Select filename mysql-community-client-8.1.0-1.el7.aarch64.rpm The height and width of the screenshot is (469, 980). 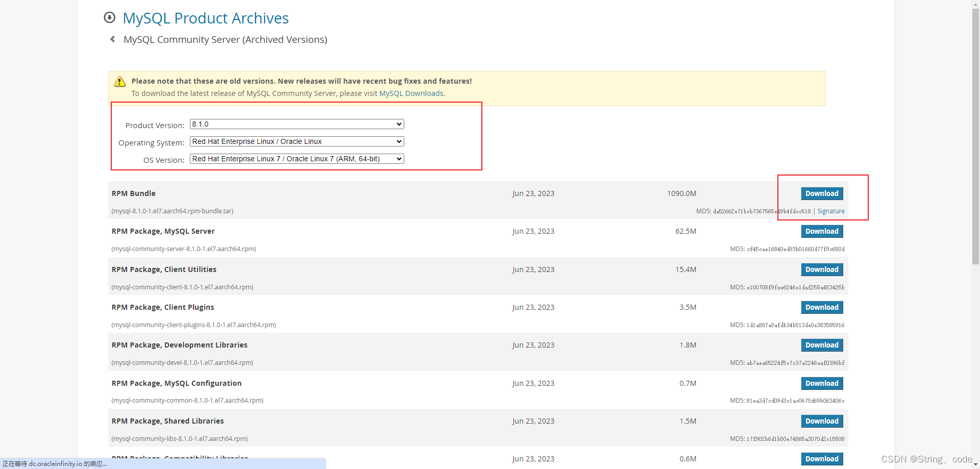click(182, 287)
